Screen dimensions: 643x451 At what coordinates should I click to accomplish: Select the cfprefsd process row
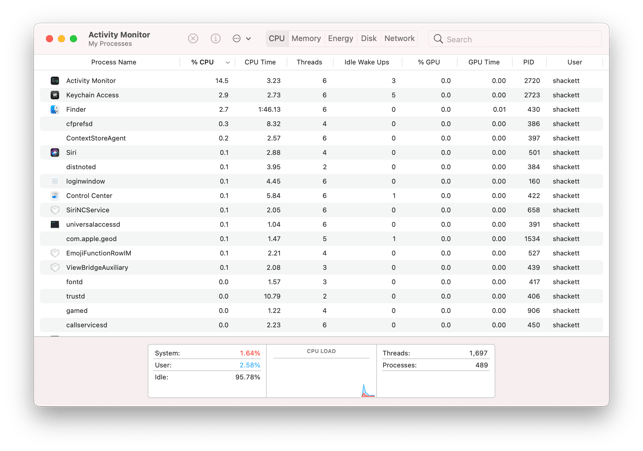(x=321, y=124)
